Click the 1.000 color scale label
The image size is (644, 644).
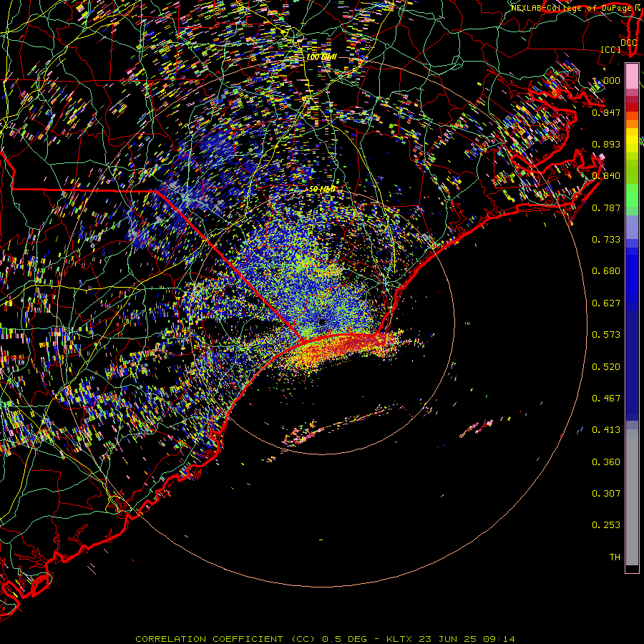pos(606,80)
